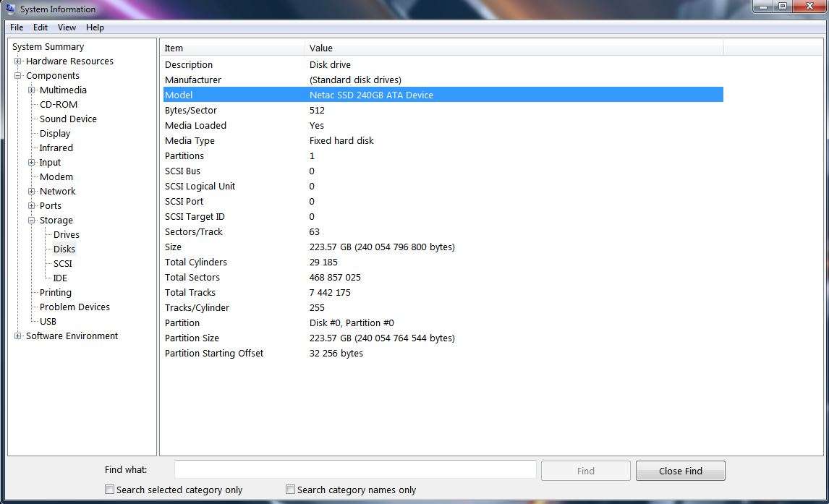The width and height of the screenshot is (829, 504).
Task: Expand the Software Environment node
Action: tap(17, 336)
